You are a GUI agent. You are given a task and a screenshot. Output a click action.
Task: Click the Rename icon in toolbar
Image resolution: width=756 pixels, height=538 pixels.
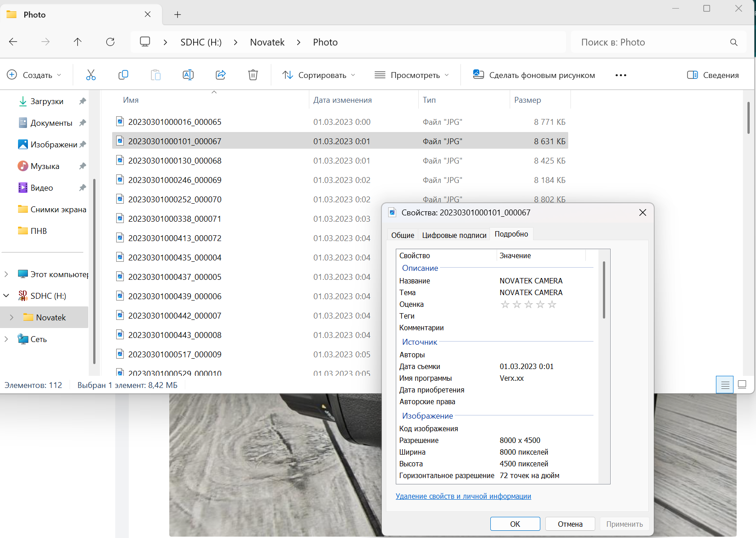click(x=188, y=75)
